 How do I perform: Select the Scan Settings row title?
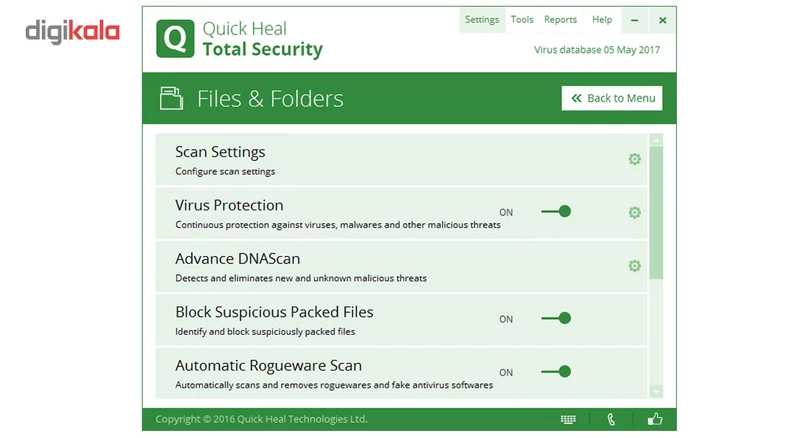(220, 152)
